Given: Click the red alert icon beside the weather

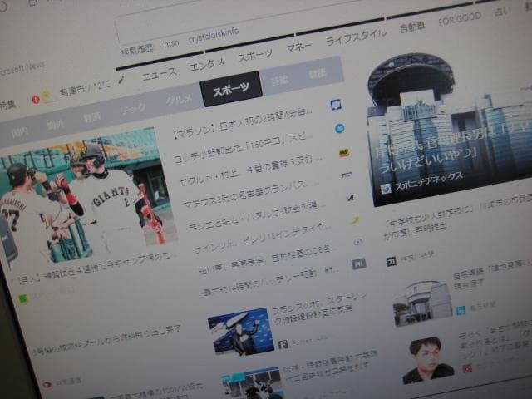Looking at the screenshot, I should pos(36,100).
